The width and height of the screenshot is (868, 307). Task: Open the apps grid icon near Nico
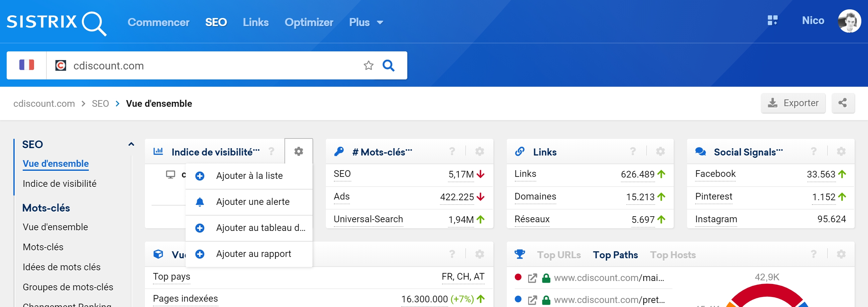click(772, 21)
